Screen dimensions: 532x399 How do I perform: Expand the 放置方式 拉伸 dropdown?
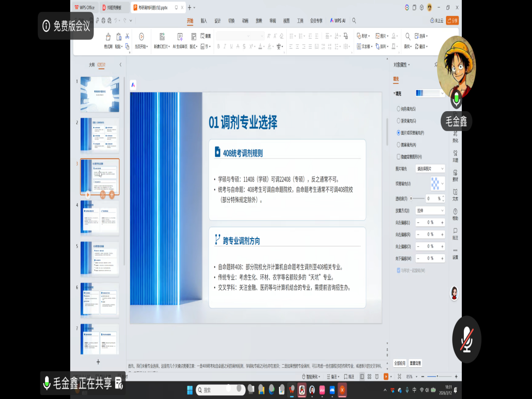pos(430,211)
